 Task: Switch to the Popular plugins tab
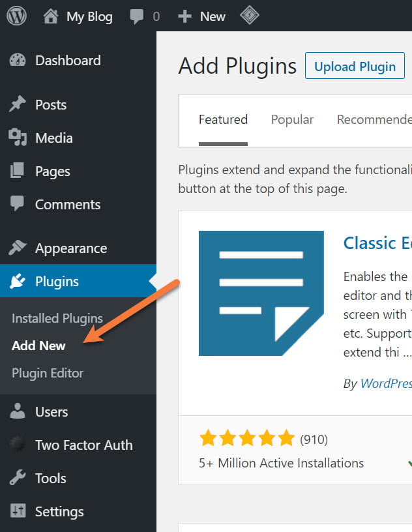click(x=292, y=119)
